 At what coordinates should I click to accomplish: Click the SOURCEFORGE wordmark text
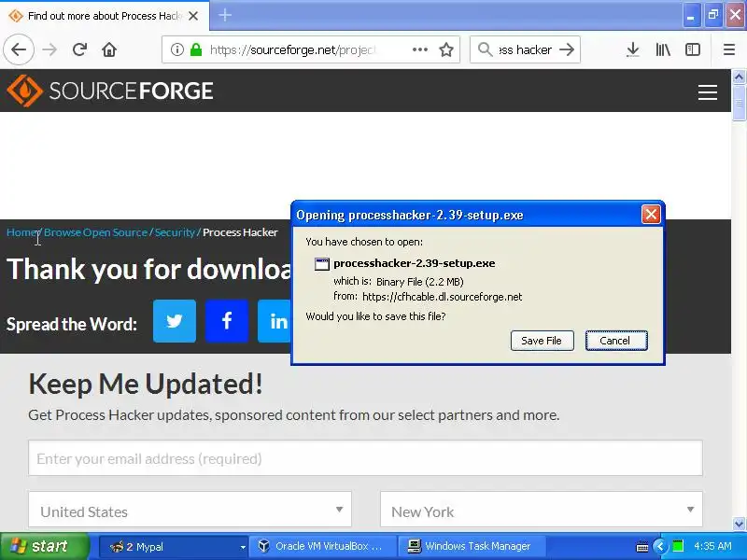pos(131,91)
